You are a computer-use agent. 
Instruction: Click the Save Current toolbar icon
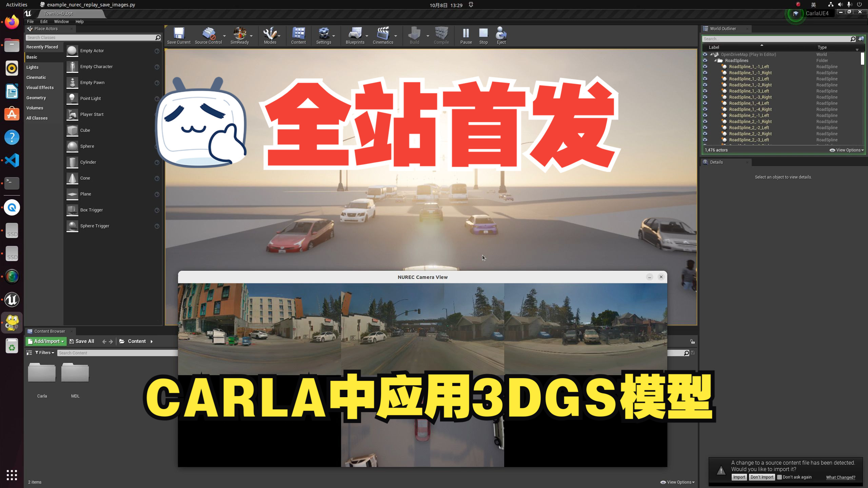[x=179, y=35]
